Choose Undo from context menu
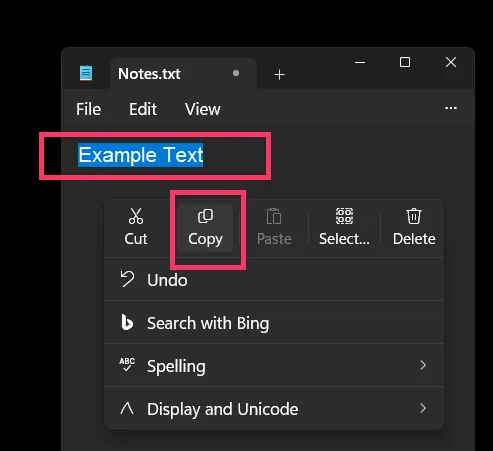 pos(274,280)
